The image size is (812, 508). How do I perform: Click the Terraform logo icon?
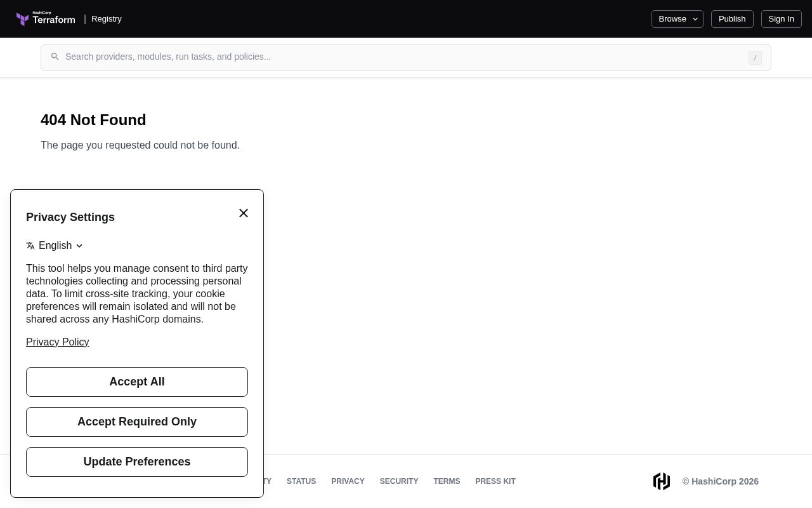[x=46, y=19]
